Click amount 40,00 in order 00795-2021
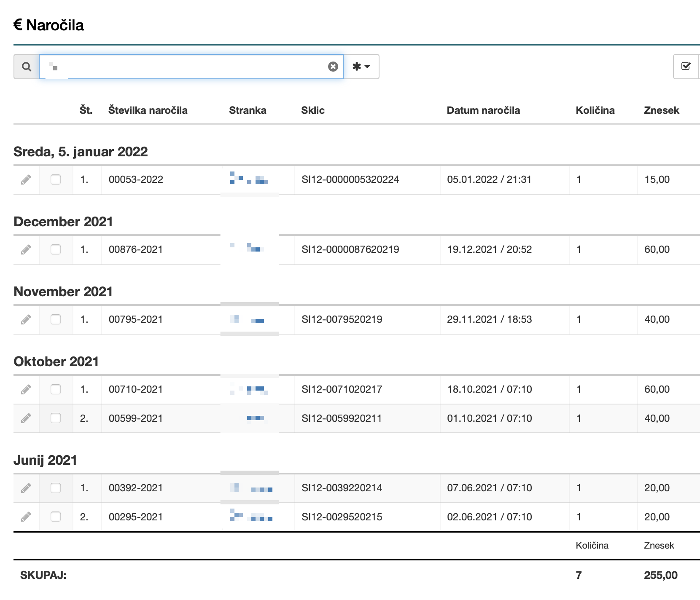This screenshot has width=700, height=600. point(657,319)
